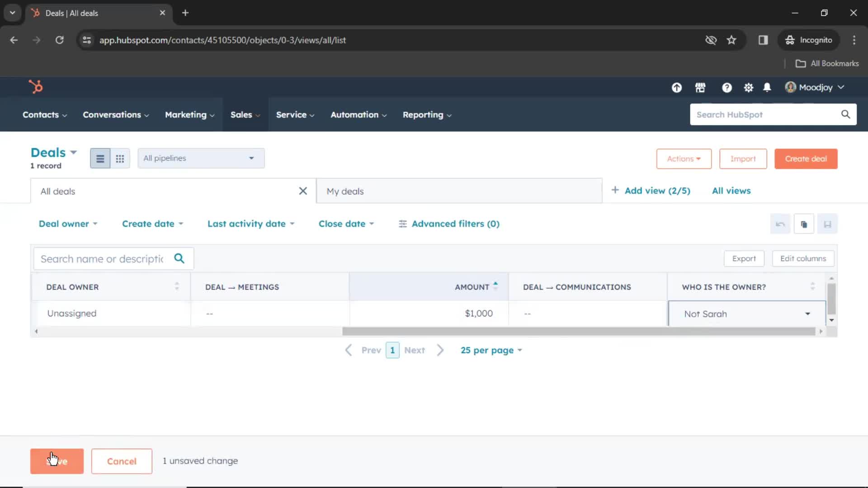Viewport: 868px width, 488px height.
Task: Click the save view disk icon
Action: coord(827,224)
